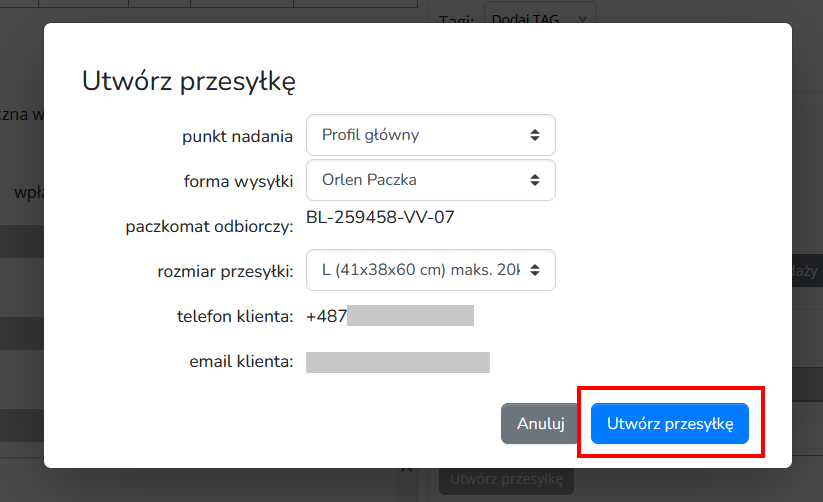Cancel the dialog with Anuluj
823x502 pixels.
click(x=541, y=423)
